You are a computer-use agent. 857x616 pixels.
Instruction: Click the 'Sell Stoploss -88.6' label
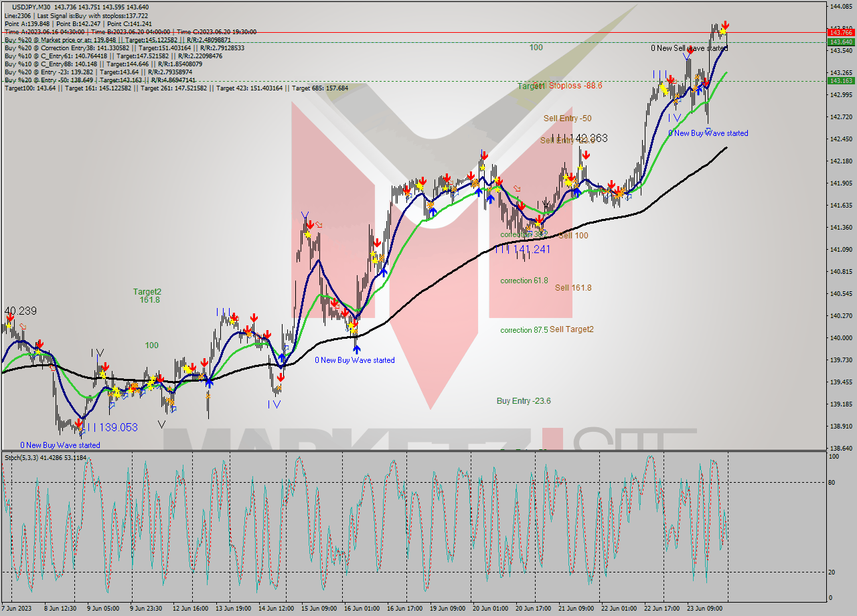pos(569,86)
